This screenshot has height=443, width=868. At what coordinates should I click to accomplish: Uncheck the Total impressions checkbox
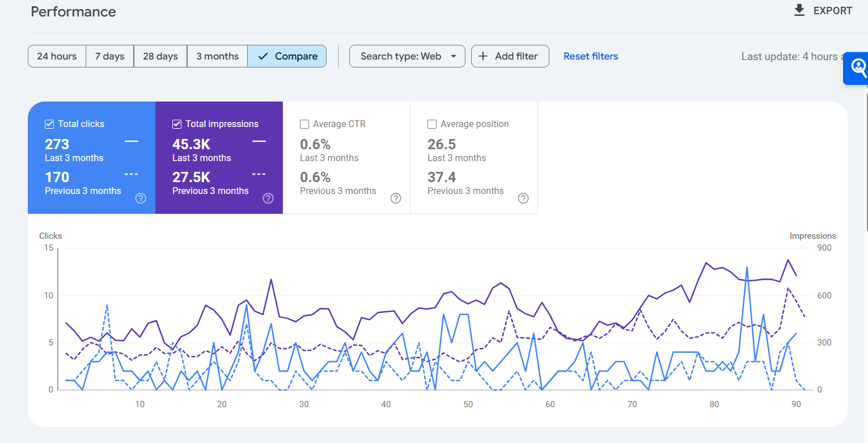tap(177, 124)
